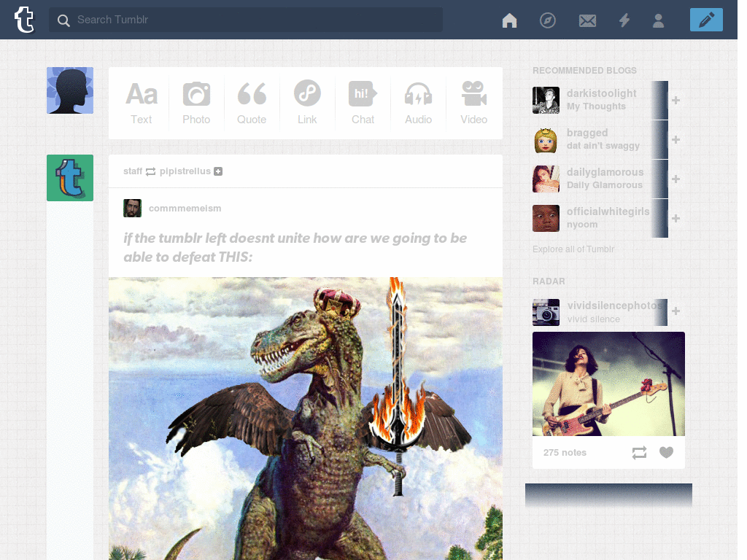Reblog the Radar guitarist post
Image resolution: width=747 pixels, height=560 pixels.
click(639, 452)
